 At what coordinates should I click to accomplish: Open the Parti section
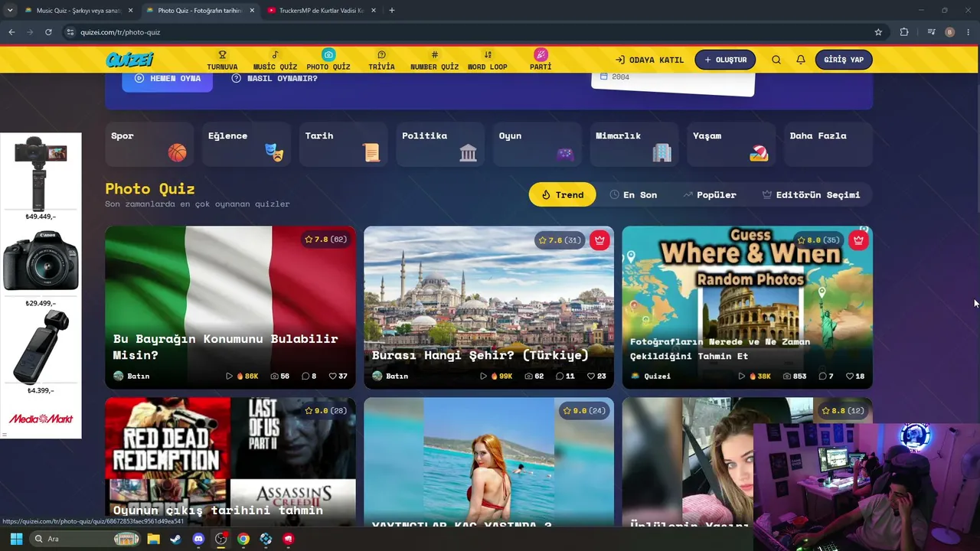pyautogui.click(x=541, y=60)
